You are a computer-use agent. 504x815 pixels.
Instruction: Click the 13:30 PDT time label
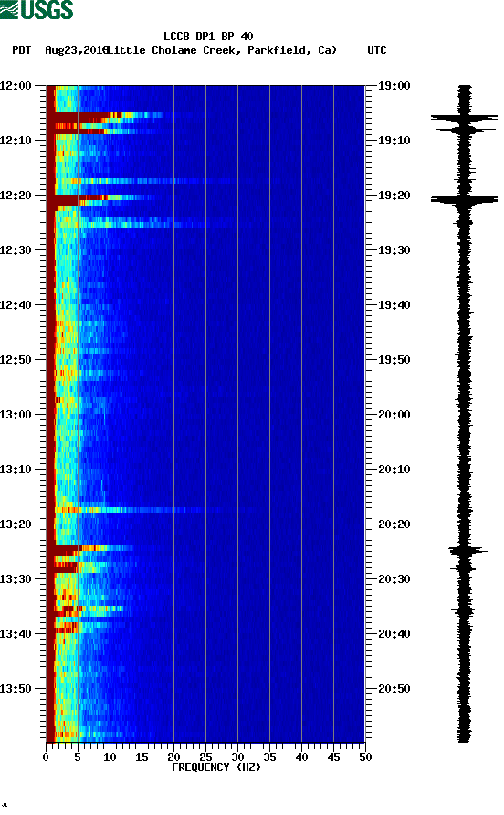(16, 579)
